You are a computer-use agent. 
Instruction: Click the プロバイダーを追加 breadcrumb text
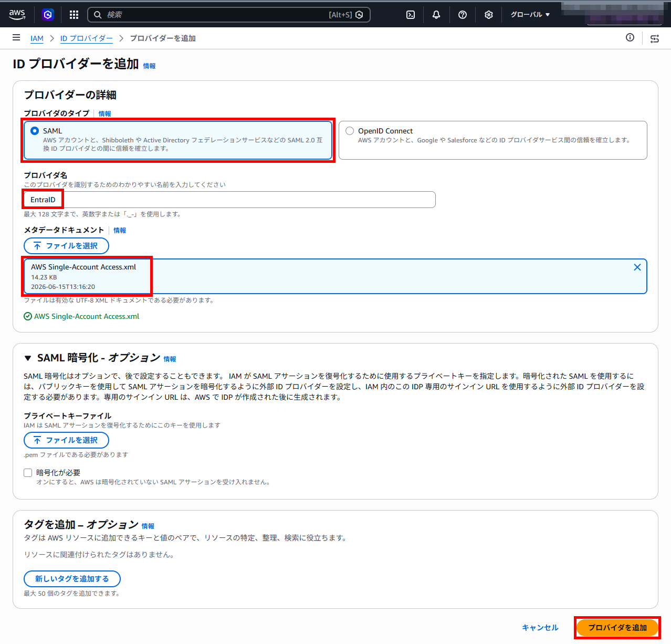(163, 38)
